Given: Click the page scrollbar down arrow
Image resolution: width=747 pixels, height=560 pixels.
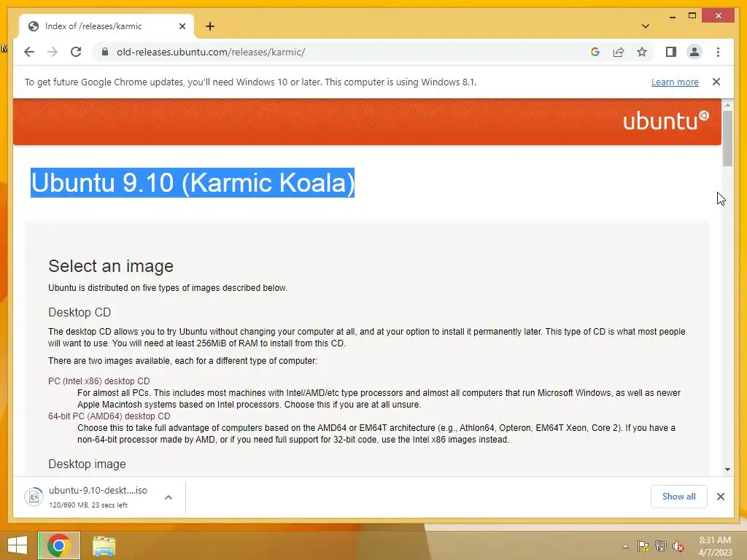Looking at the screenshot, I should (x=727, y=470).
